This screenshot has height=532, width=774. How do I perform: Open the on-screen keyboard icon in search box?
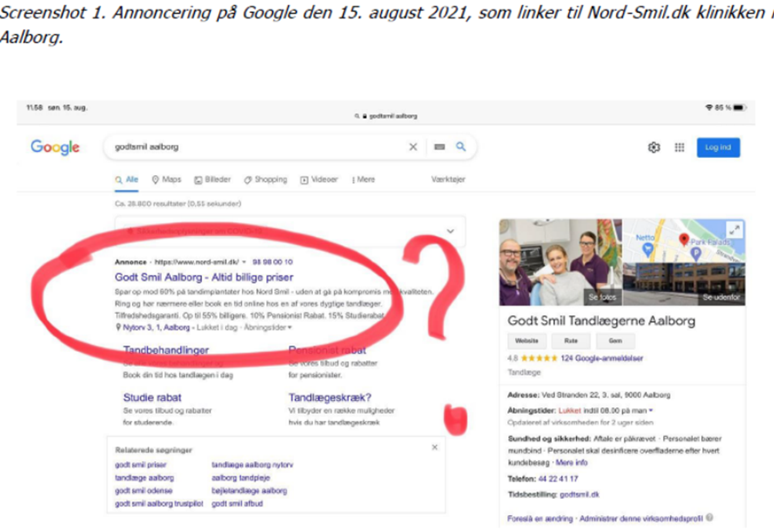pyautogui.click(x=439, y=147)
